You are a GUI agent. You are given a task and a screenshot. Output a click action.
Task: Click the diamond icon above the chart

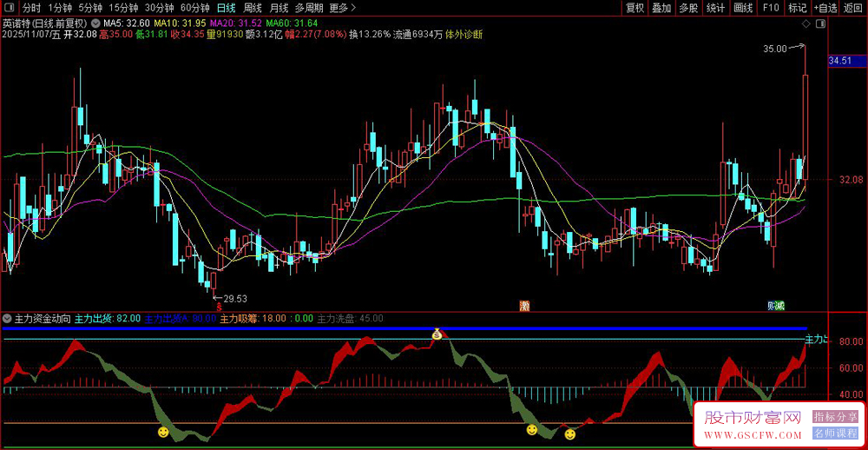(x=806, y=23)
